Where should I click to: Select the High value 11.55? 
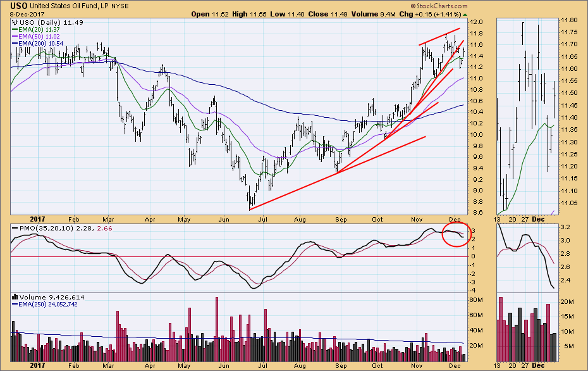click(x=258, y=15)
